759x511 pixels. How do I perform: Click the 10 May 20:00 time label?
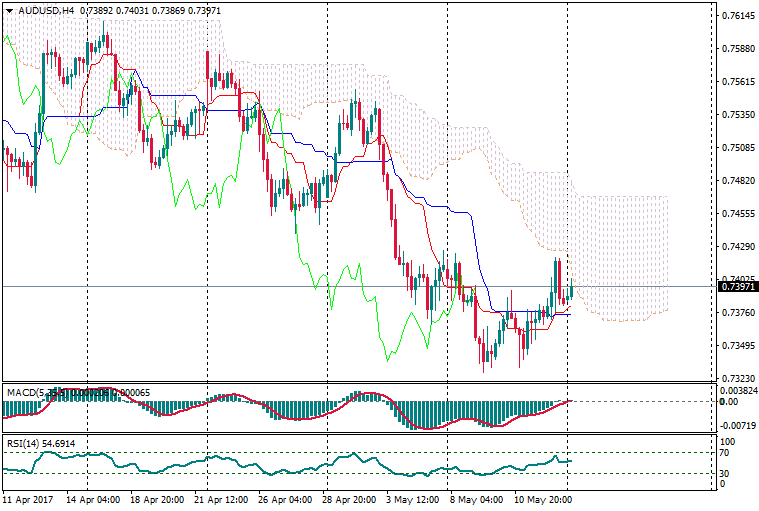[543, 496]
